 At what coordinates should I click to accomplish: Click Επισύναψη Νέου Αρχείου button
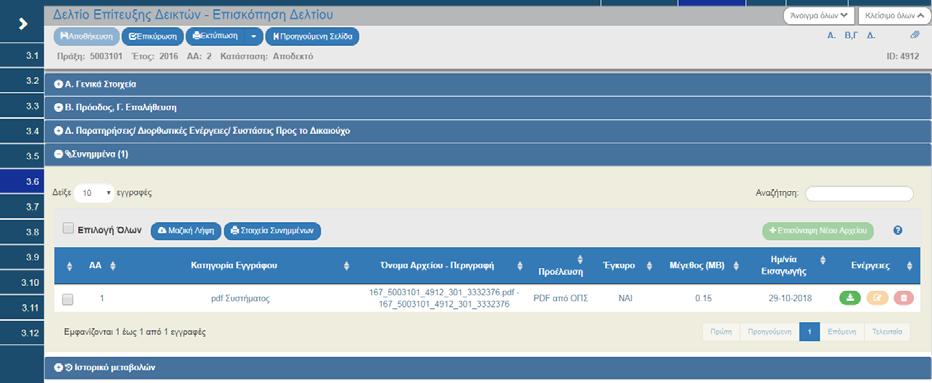pos(818,231)
